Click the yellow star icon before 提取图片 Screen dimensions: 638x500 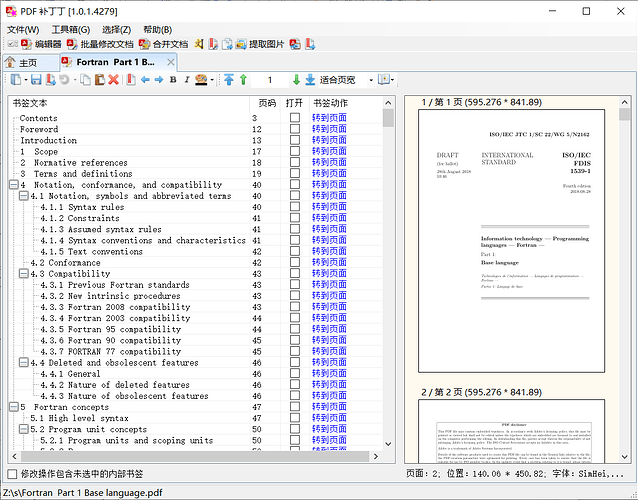(x=199, y=44)
